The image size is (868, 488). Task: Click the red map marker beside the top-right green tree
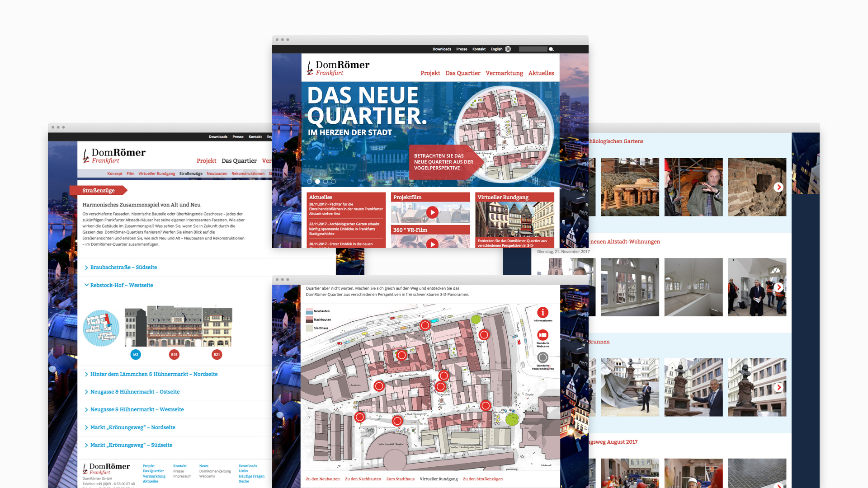(x=484, y=335)
